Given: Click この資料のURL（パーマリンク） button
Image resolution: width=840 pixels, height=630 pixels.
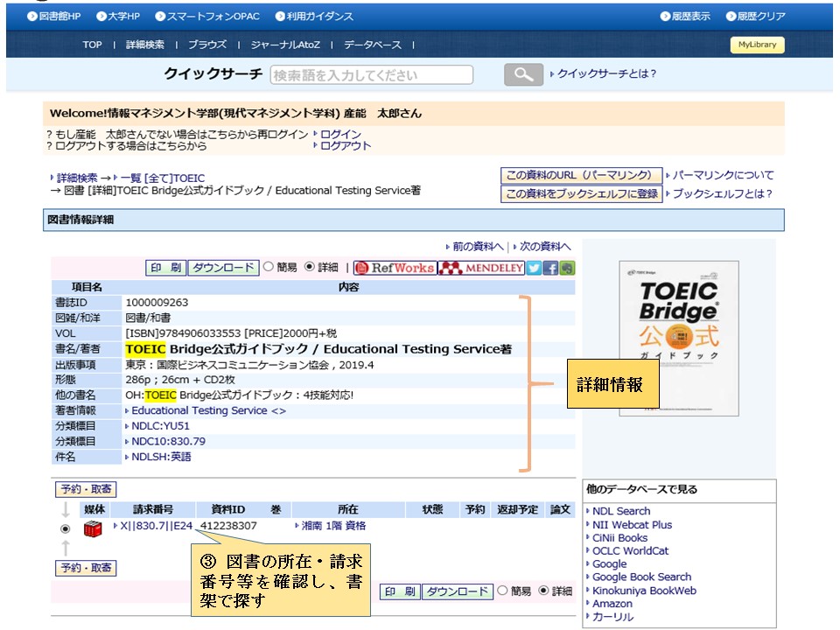Looking at the screenshot, I should [581, 176].
